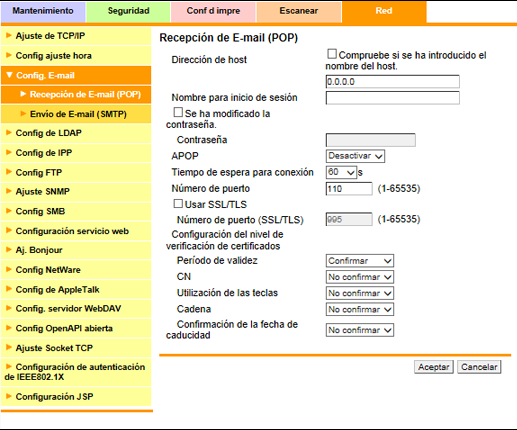Open Utilización de las teclas dropdown
The width and height of the screenshot is (517, 430).
pos(360,293)
